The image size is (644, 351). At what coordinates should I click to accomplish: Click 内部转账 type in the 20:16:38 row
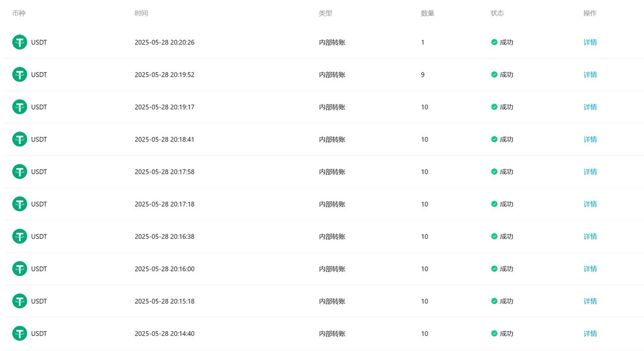click(332, 236)
